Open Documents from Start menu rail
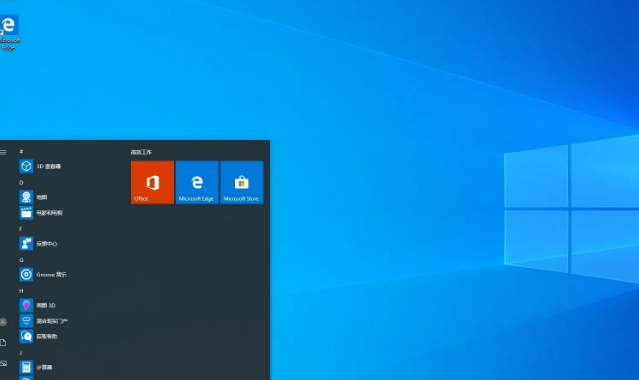 (3, 342)
